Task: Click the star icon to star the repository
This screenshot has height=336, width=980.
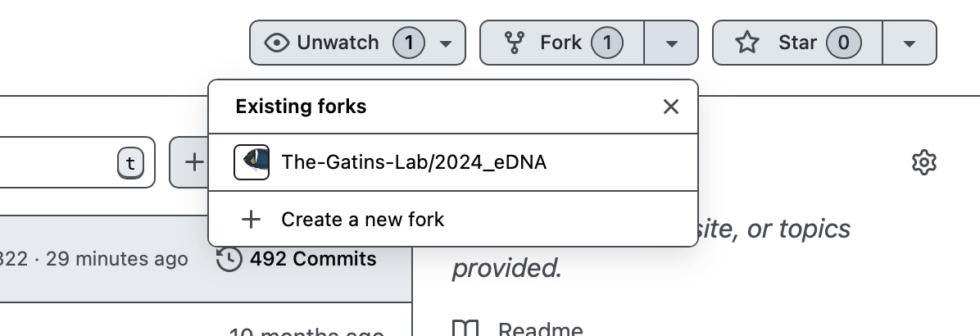Action: 746,43
